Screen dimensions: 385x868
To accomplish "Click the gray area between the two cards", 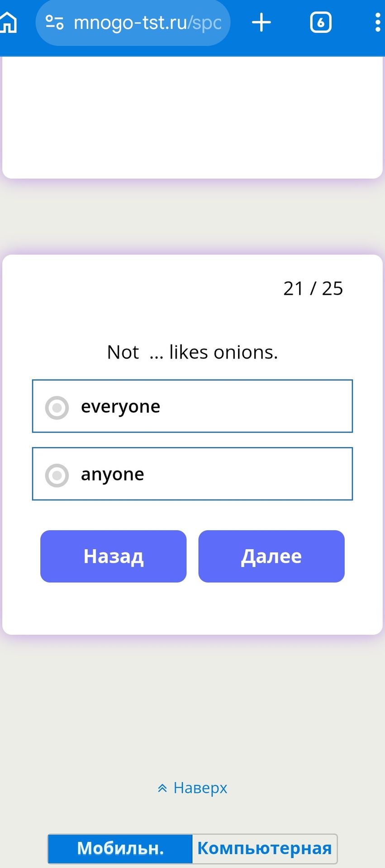I will click(x=192, y=217).
